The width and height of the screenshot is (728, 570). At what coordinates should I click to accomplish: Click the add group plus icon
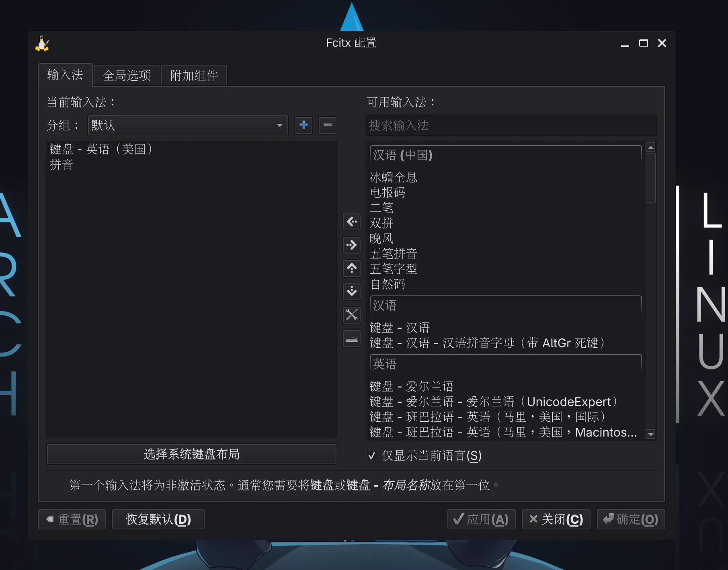point(304,125)
